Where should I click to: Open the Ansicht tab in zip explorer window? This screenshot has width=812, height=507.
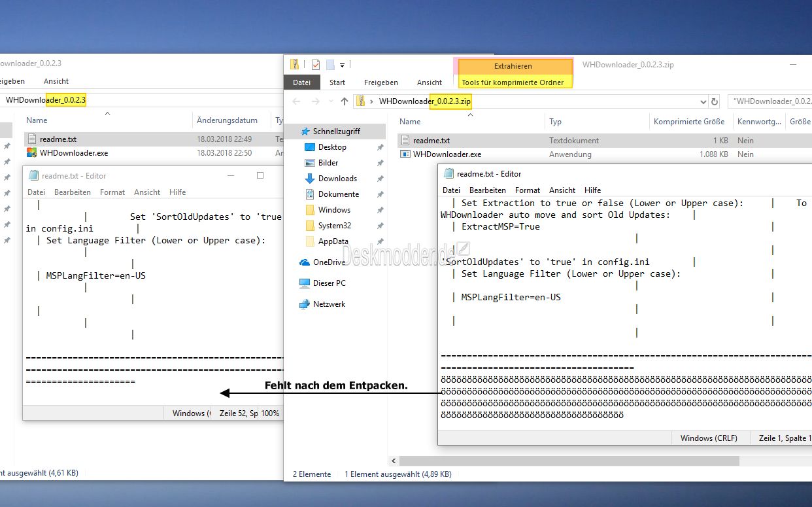pos(430,82)
